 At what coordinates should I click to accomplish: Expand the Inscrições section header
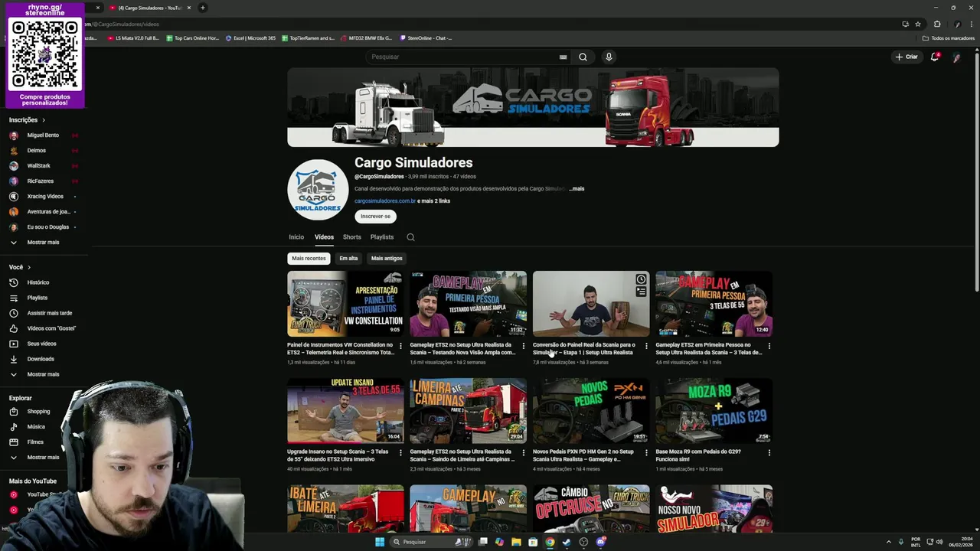pyautogui.click(x=28, y=119)
